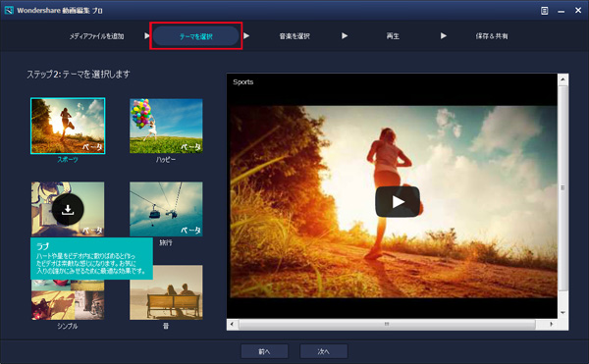Select the シンプル collage theme thumbnail
This screenshot has height=364, width=589.
pyautogui.click(x=68, y=299)
